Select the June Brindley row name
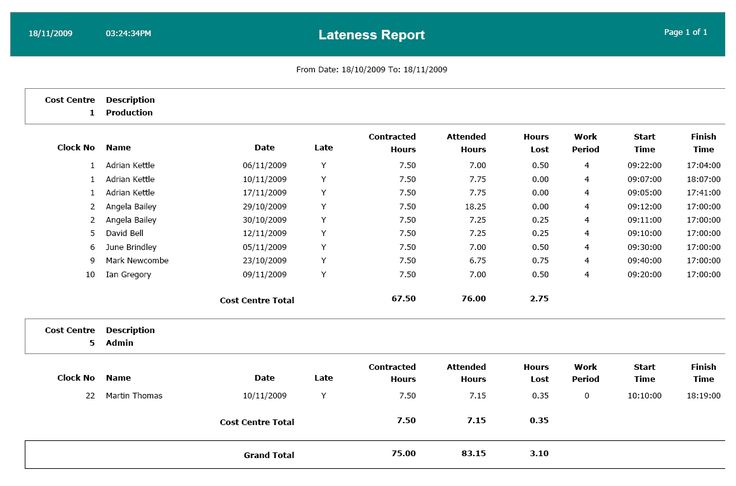 point(133,247)
